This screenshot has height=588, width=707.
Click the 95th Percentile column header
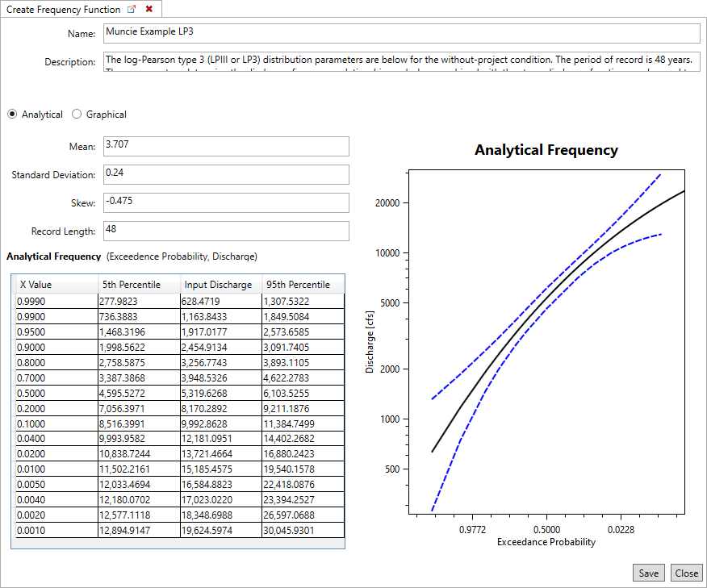pos(303,284)
